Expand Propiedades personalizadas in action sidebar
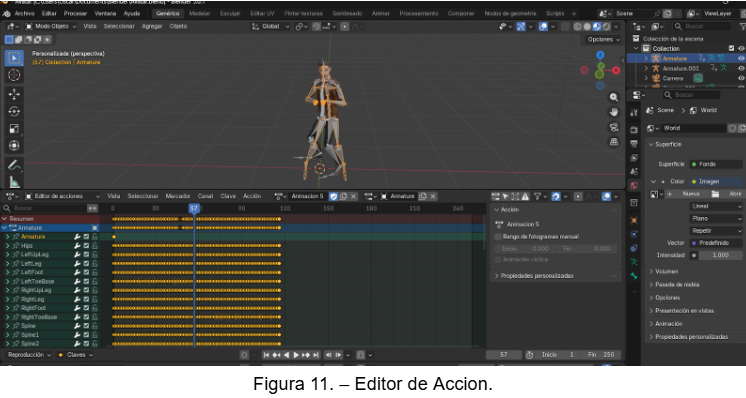Image resolution: width=746 pixels, height=398 pixels. [537, 276]
